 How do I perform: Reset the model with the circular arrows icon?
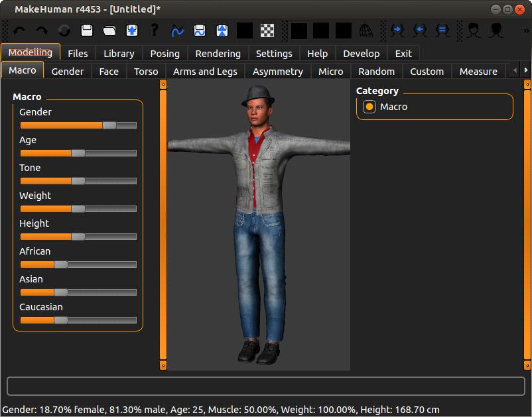[64, 30]
